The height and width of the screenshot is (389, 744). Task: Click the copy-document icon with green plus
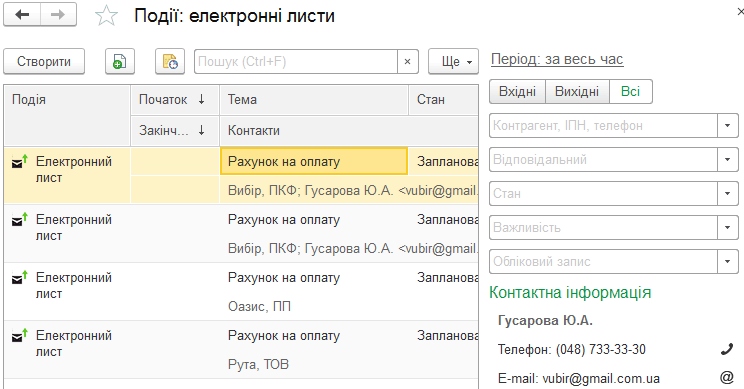point(120,62)
